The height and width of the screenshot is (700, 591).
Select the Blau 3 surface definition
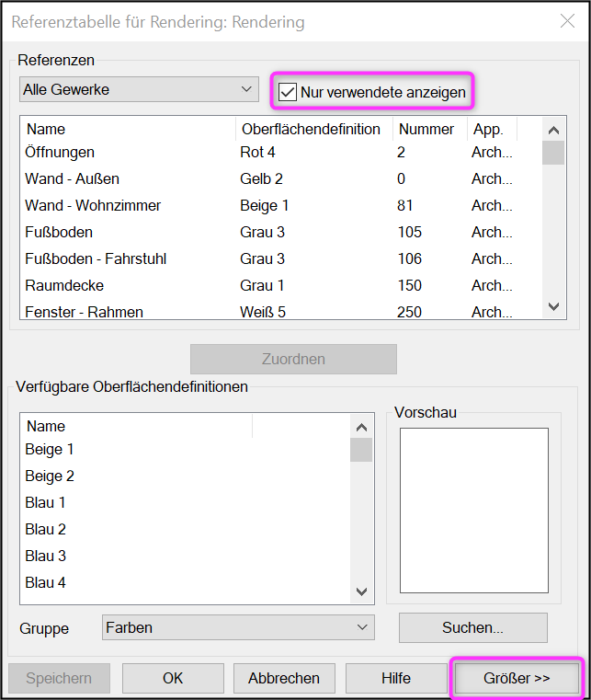185,556
